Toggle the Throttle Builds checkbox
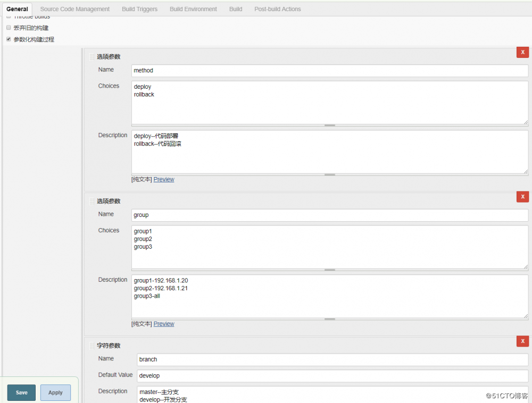 click(x=8, y=16)
